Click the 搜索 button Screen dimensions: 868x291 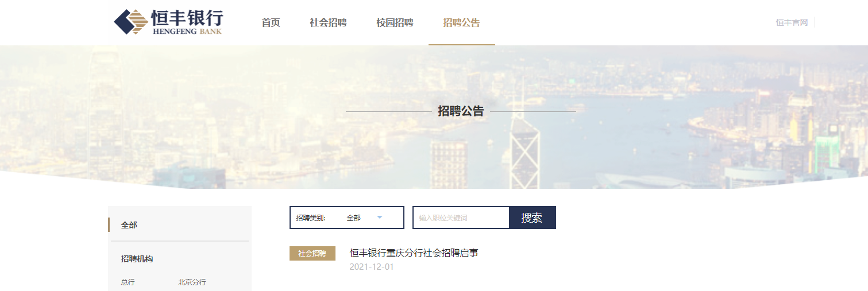pos(532,218)
